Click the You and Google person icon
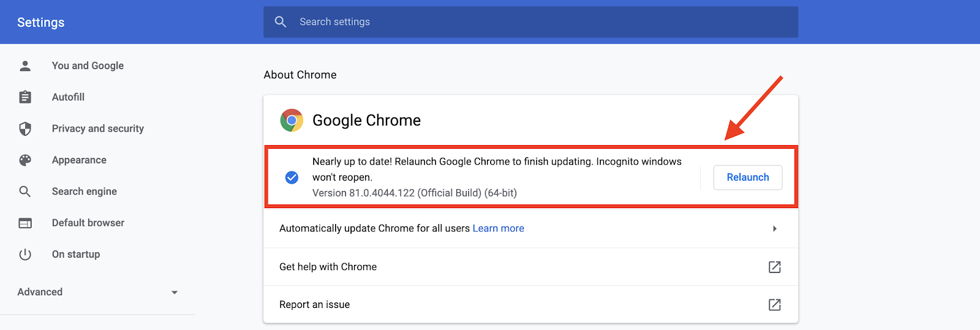 pos(25,66)
